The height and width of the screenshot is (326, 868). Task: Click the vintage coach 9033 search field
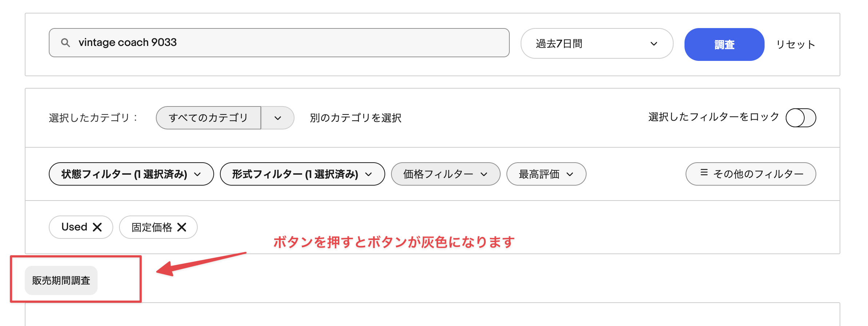coord(279,43)
